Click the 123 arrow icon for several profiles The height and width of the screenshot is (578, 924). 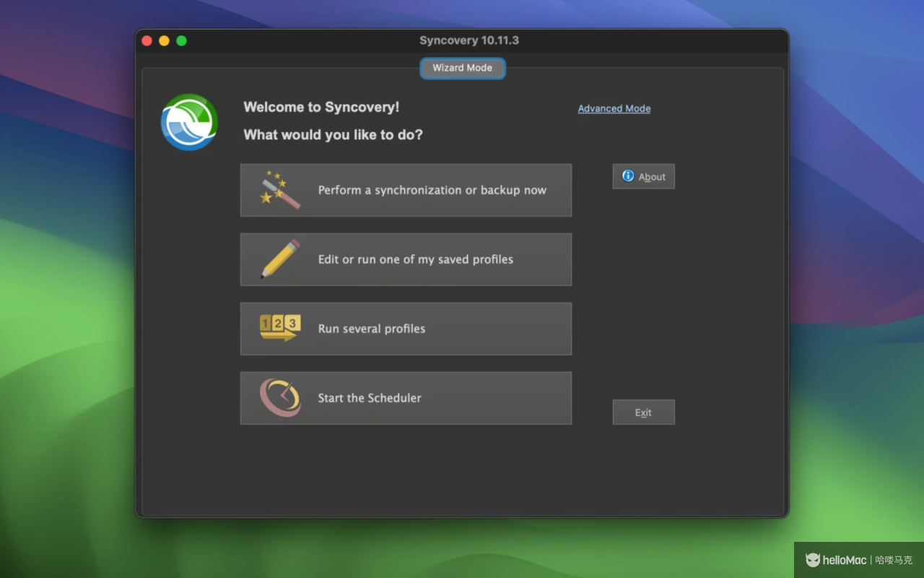[280, 328]
